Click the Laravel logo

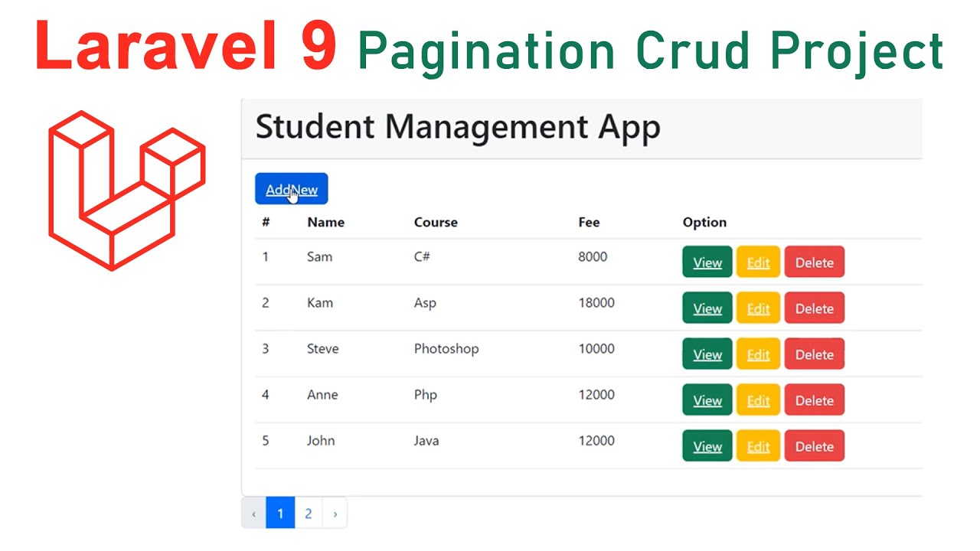coord(127,191)
